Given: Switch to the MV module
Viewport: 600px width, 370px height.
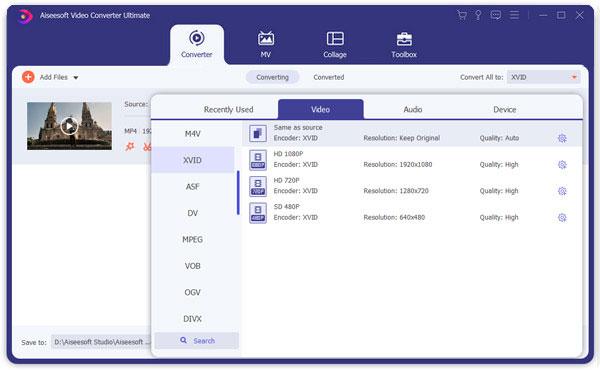Looking at the screenshot, I should pos(266,44).
